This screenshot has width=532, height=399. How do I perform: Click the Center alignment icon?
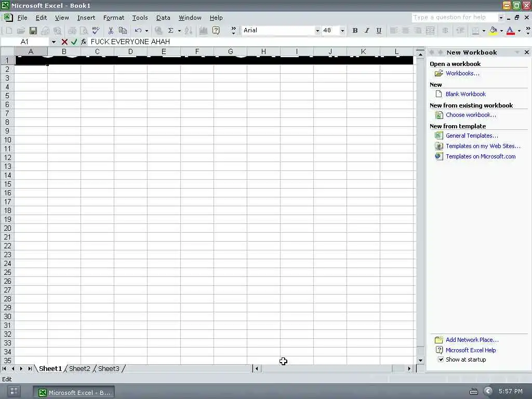(405, 31)
